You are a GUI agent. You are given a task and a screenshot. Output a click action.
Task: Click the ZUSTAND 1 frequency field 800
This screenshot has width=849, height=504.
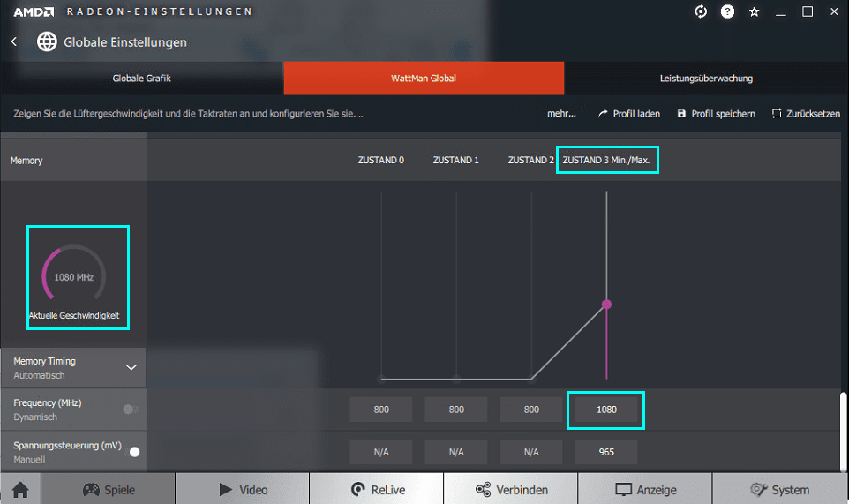click(456, 410)
